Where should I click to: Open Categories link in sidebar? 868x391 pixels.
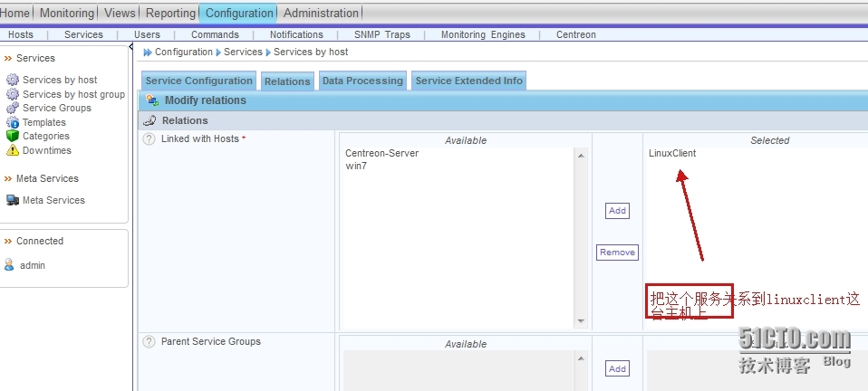tap(46, 136)
